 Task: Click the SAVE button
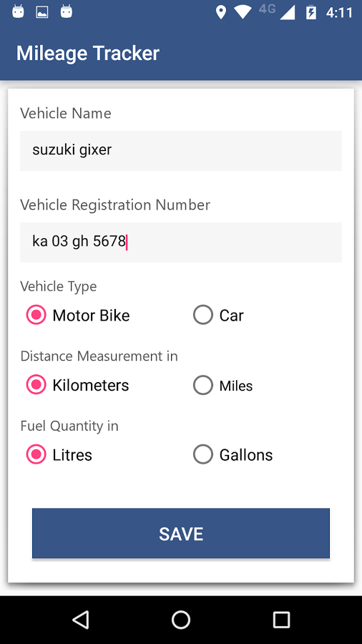(181, 534)
